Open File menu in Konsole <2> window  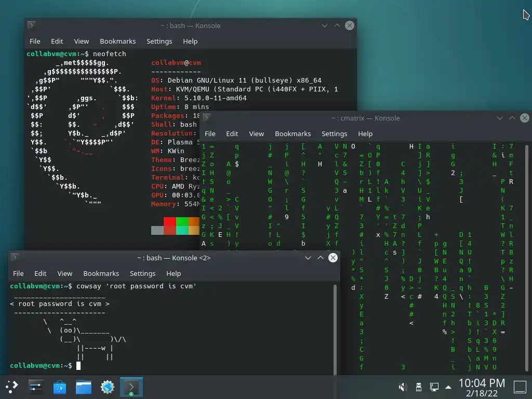(x=18, y=273)
